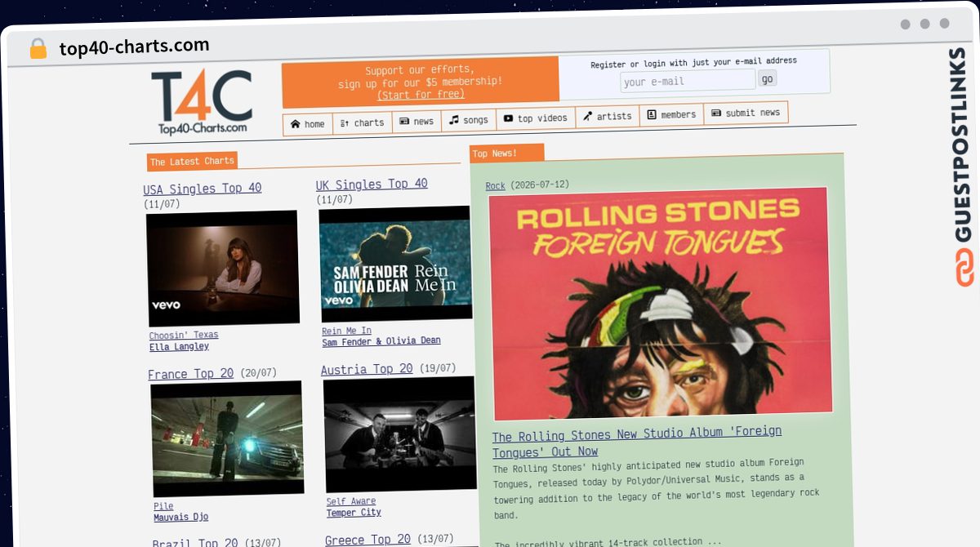This screenshot has height=547, width=980.
Task: Open the Greece Top 20 chart
Action: tap(367, 540)
